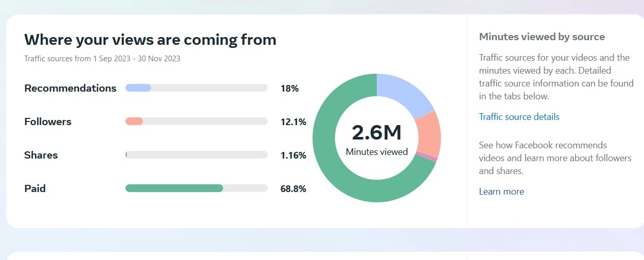Click the Paid source label
The width and height of the screenshot is (644, 260).
coord(35,188)
